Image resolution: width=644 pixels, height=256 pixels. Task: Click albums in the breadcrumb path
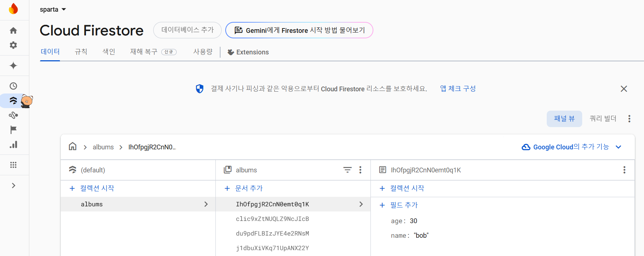click(103, 147)
